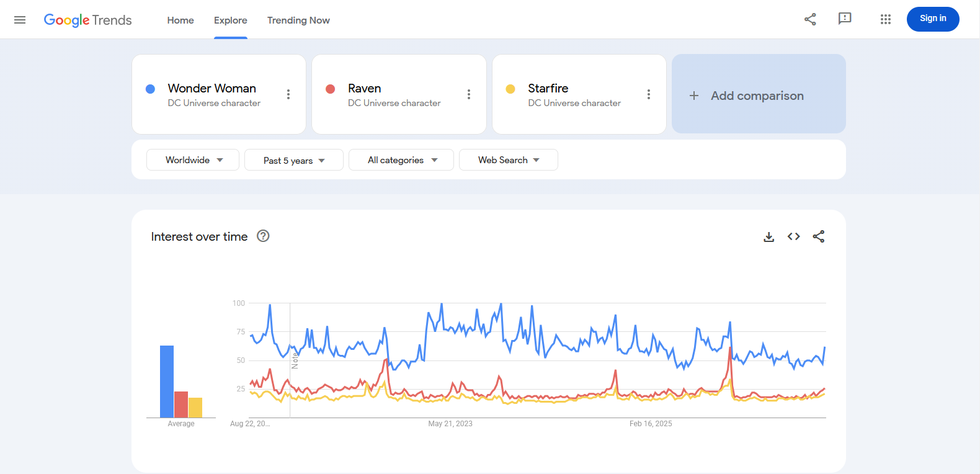
Task: Click the Note marker on chart
Action: coord(295,360)
